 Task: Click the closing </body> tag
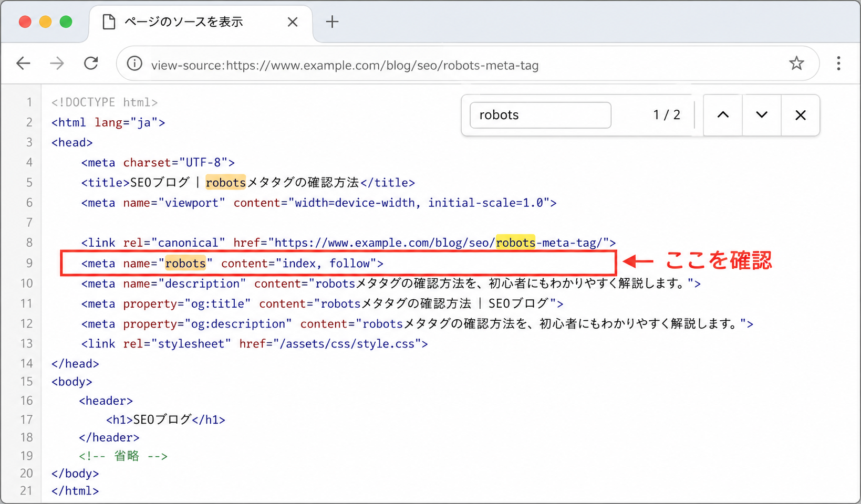[x=75, y=474]
